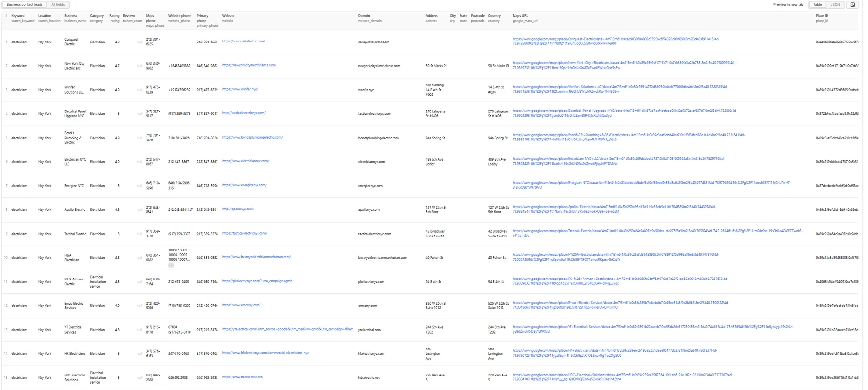Open conquestelectric.com website link
The height and width of the screenshot is (390, 868).
pyautogui.click(x=244, y=42)
